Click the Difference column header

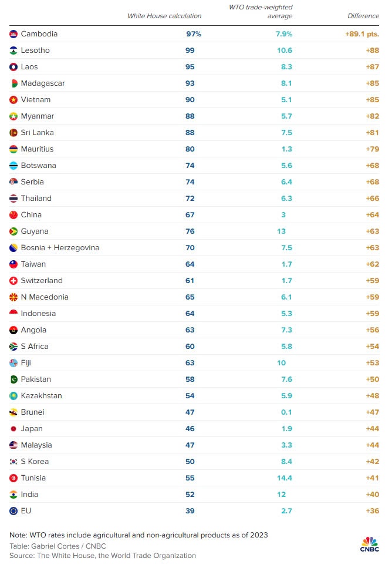[x=363, y=16]
